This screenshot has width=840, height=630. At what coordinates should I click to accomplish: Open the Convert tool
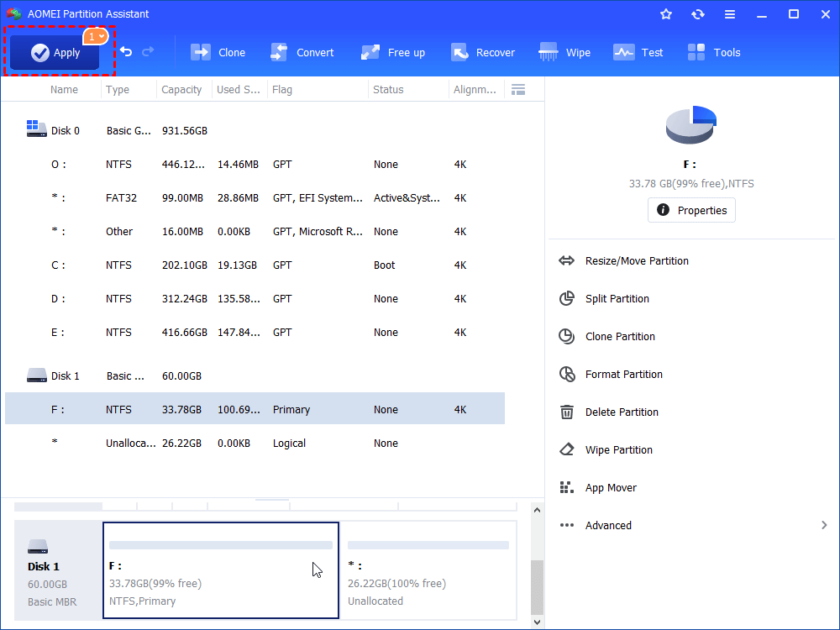click(x=302, y=51)
